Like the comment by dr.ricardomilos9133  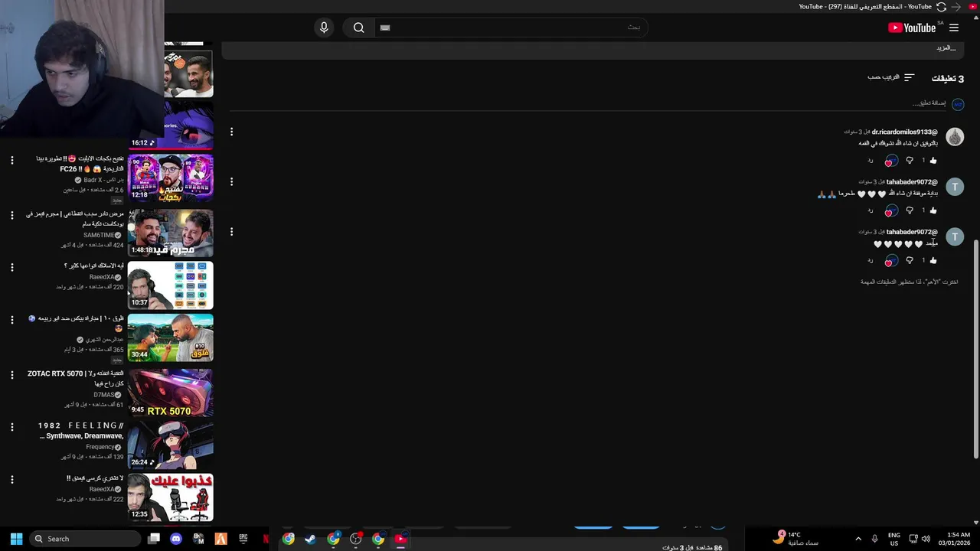coord(933,160)
